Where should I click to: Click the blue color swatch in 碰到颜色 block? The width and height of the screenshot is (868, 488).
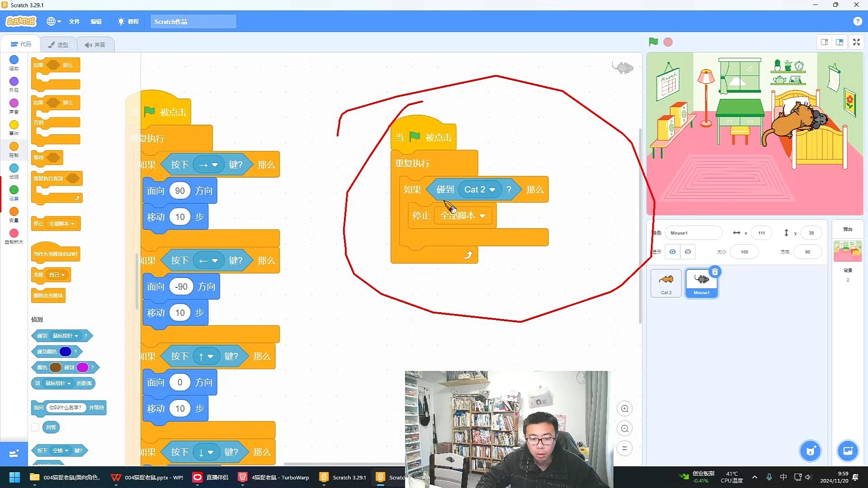[65, 352]
